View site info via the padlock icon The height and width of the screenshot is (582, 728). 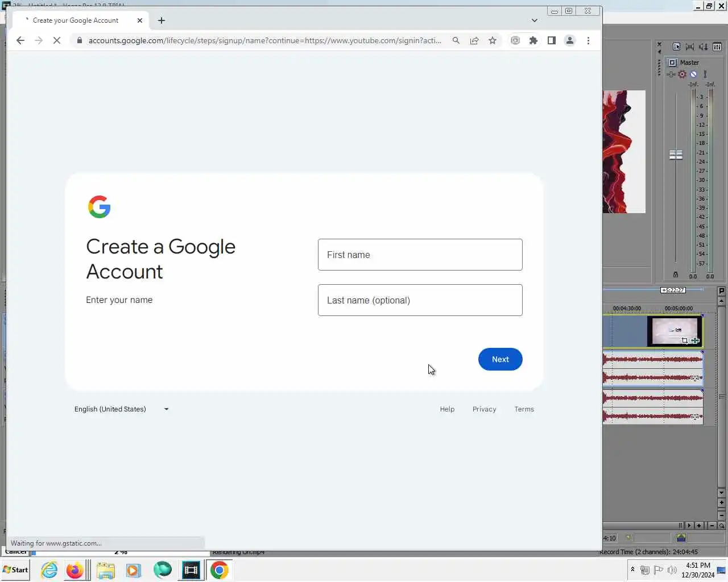[79, 40]
